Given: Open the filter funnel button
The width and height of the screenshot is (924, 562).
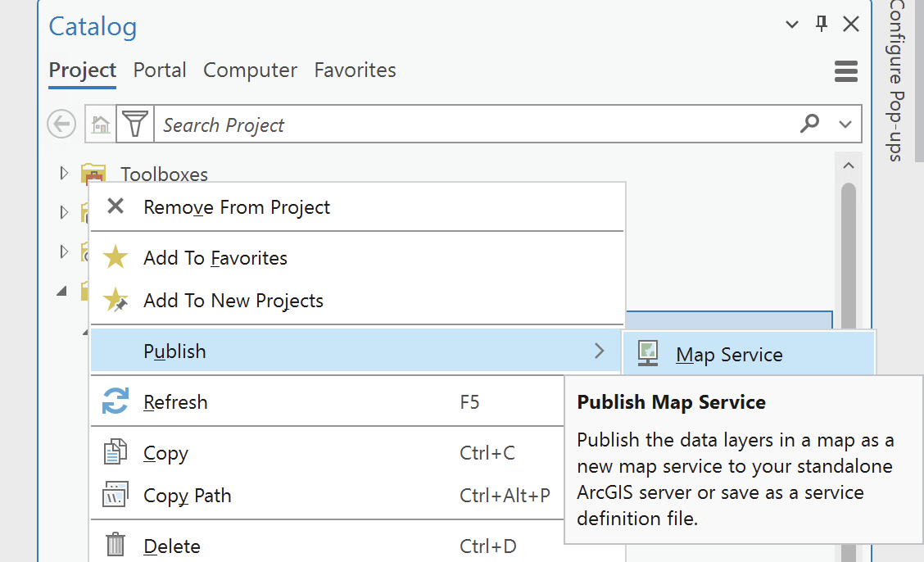Looking at the screenshot, I should (135, 125).
